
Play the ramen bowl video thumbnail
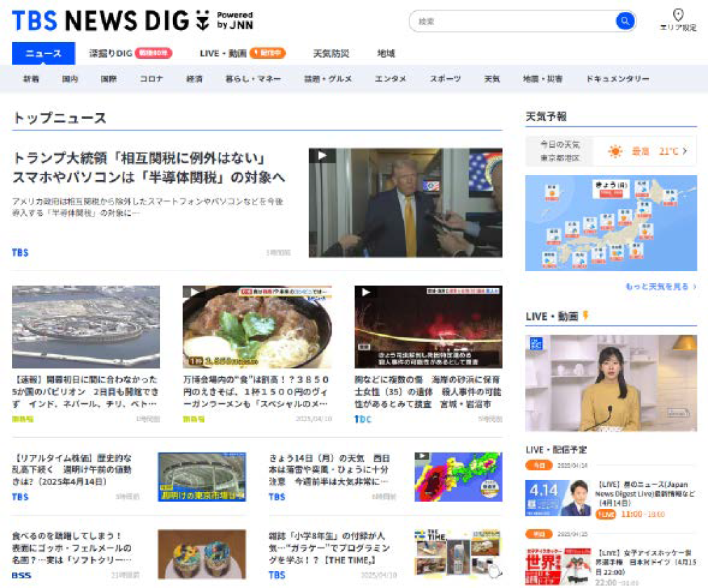pos(257,327)
